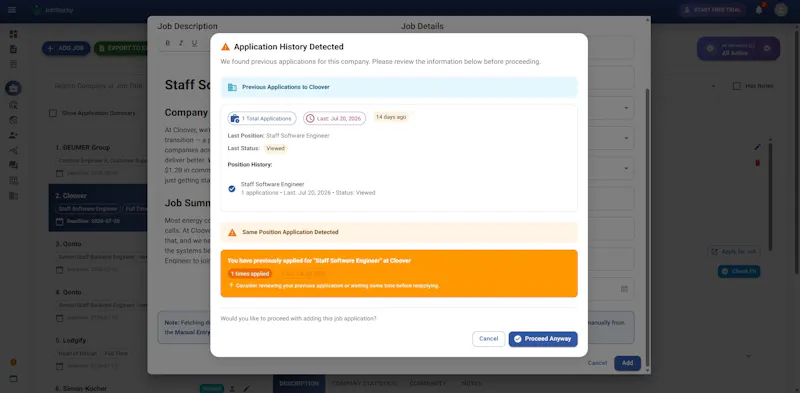
Task: Click the bold formatting button in editor
Action: click(x=168, y=43)
